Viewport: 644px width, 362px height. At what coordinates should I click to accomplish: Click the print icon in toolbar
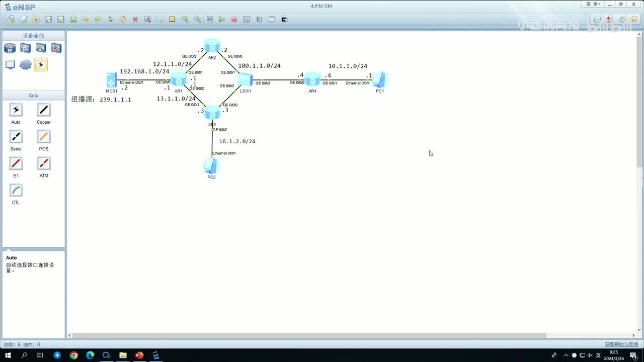(x=73, y=19)
